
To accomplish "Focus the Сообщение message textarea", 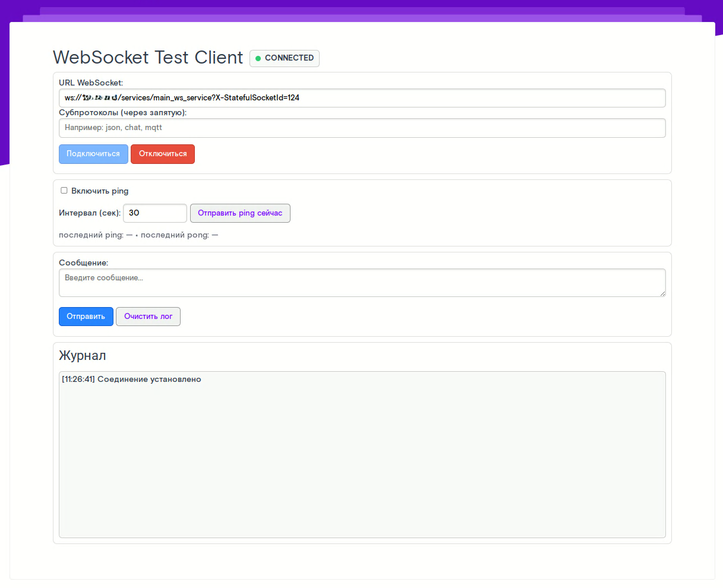I will pyautogui.click(x=362, y=283).
